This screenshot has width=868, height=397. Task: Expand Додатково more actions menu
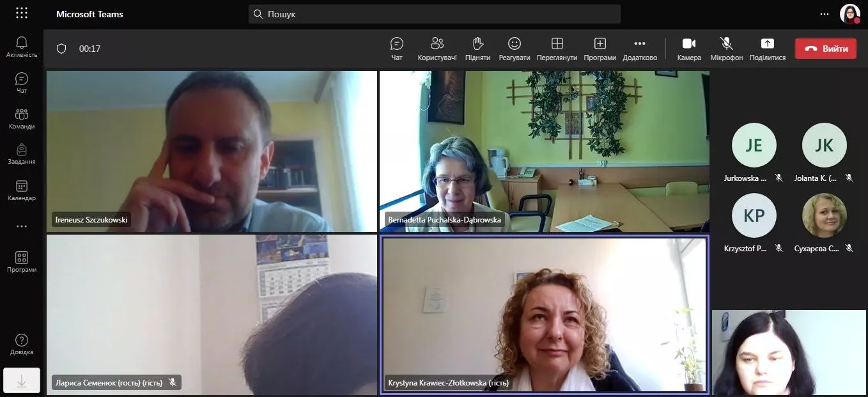639,48
